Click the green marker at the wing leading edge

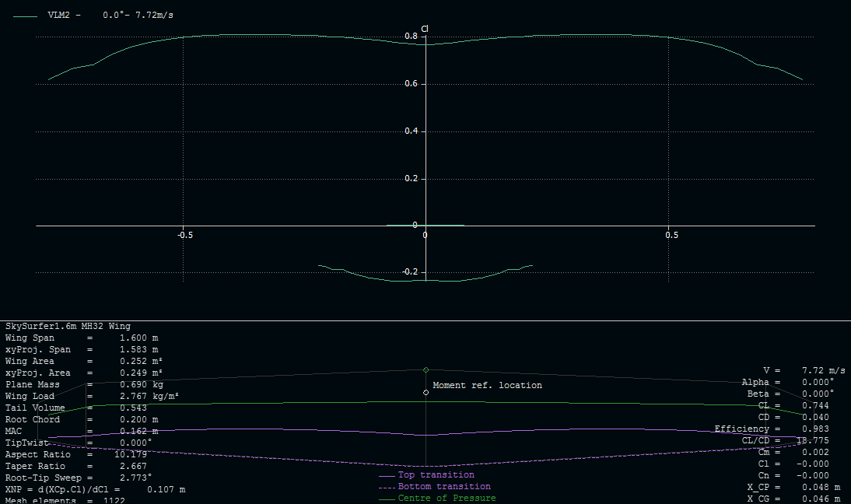(425, 369)
